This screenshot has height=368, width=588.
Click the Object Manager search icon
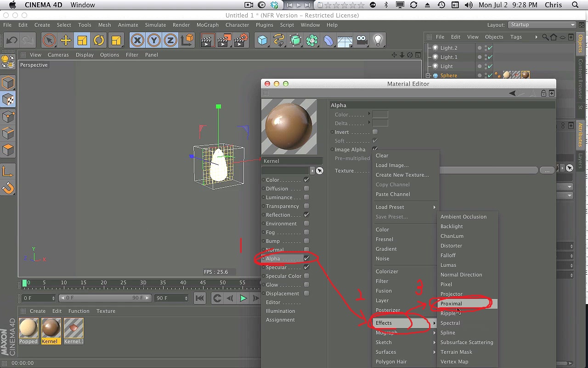click(545, 37)
